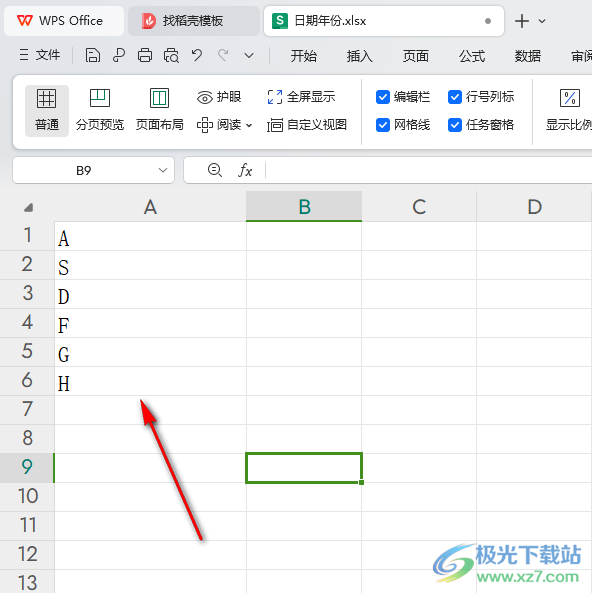Click the Undo arrow icon
This screenshot has width=592, height=593.
click(197, 56)
